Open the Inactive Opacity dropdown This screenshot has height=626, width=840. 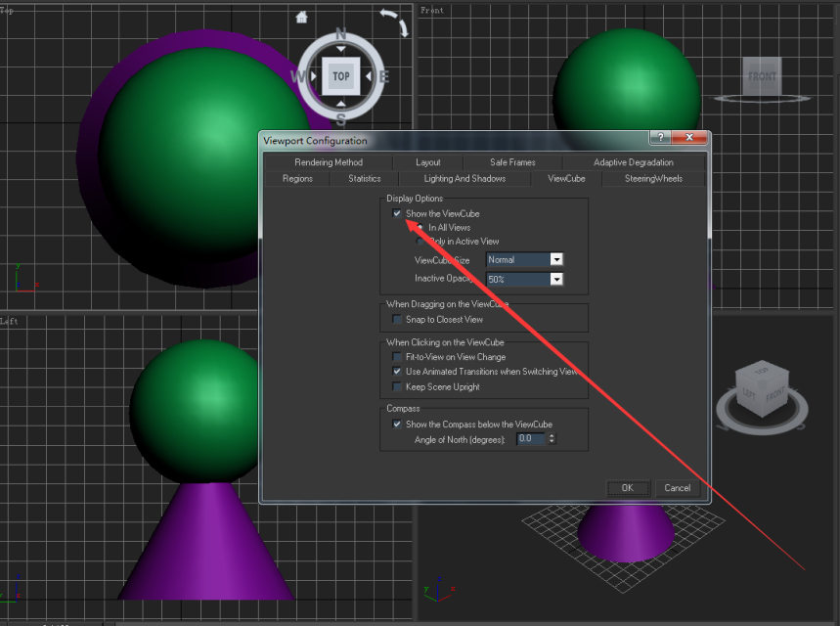[x=556, y=279]
